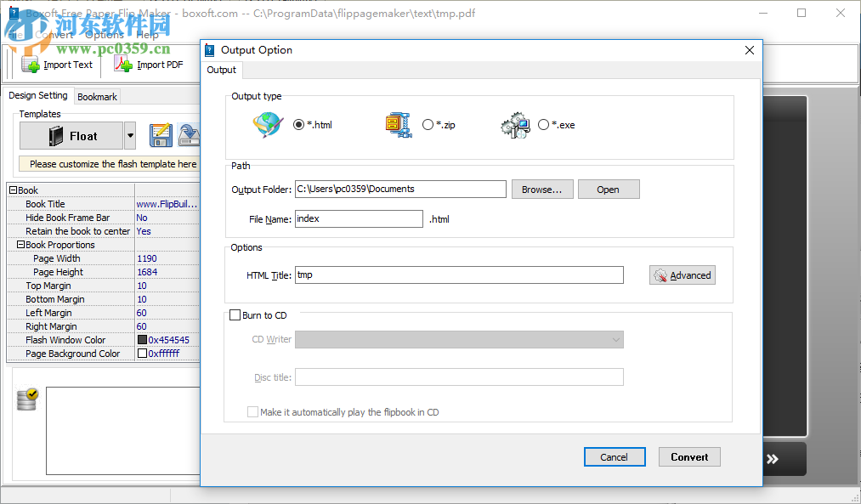
Task: Click the exe gears output type icon
Action: pos(515,125)
